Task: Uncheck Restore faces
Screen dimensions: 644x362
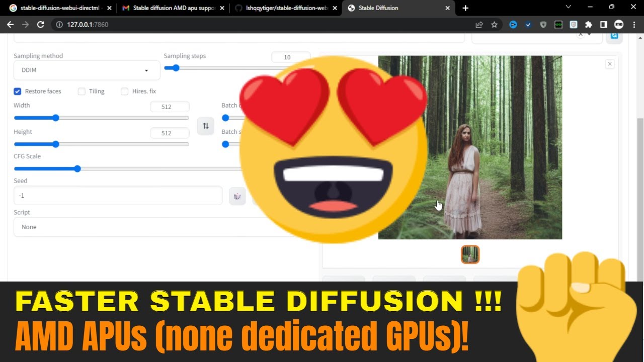Action: coord(18,91)
